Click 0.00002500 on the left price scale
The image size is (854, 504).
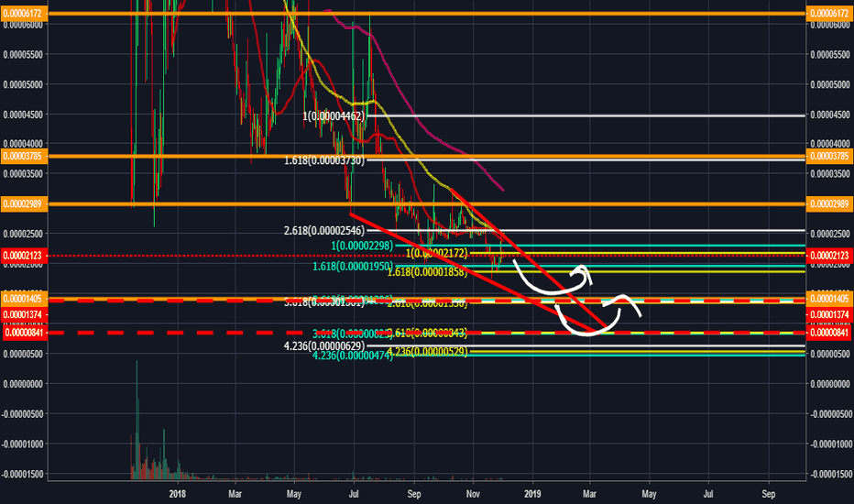point(23,234)
